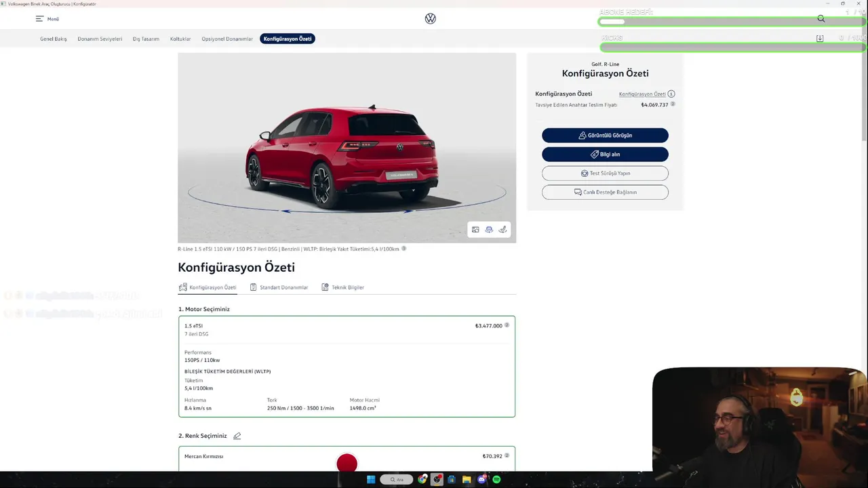The width and height of the screenshot is (868, 488).
Task: Open Spotify from the taskbar
Action: coord(496,480)
